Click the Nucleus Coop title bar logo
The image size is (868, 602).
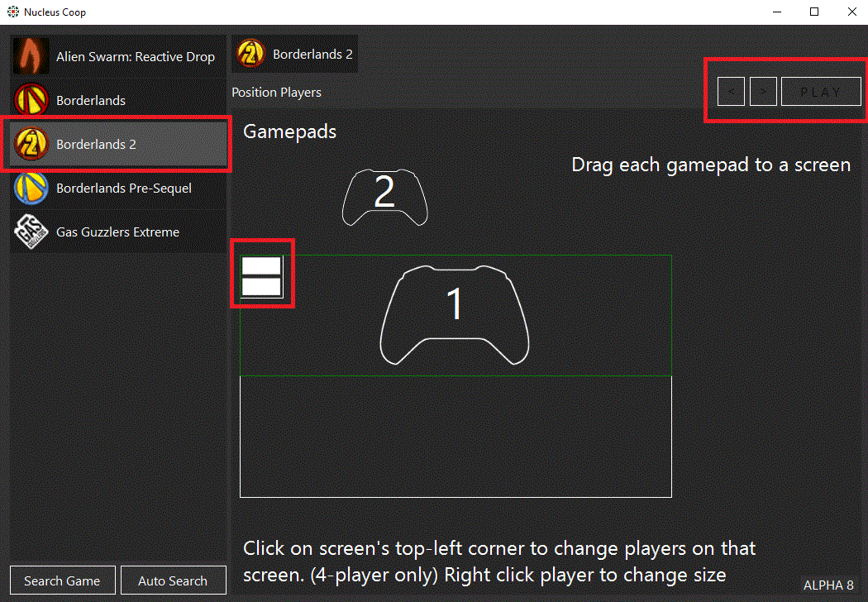point(12,12)
